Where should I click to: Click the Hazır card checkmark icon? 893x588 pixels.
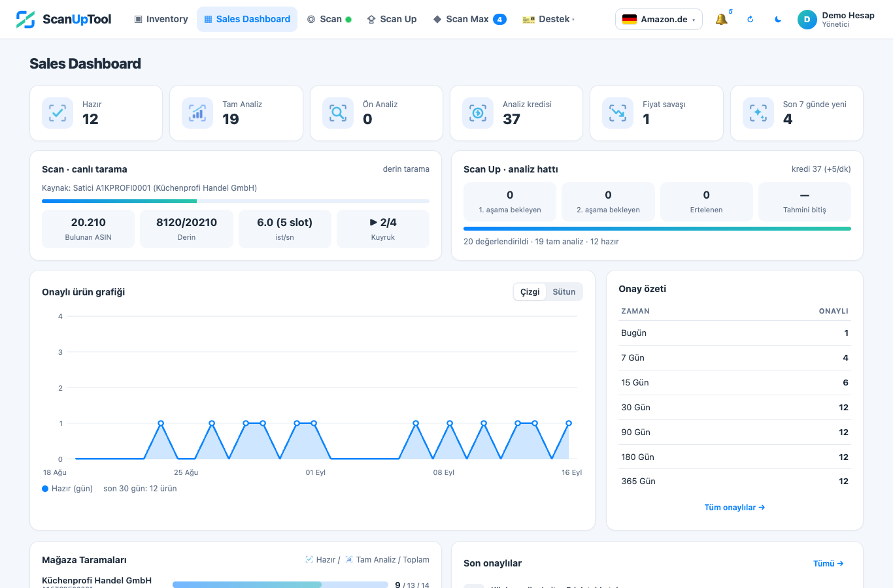pos(58,113)
